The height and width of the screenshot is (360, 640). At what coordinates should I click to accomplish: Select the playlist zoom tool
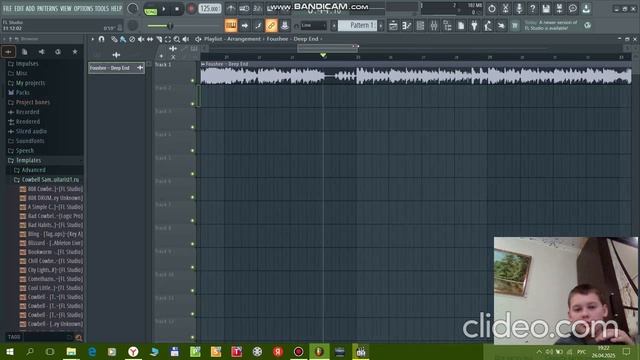(177, 39)
